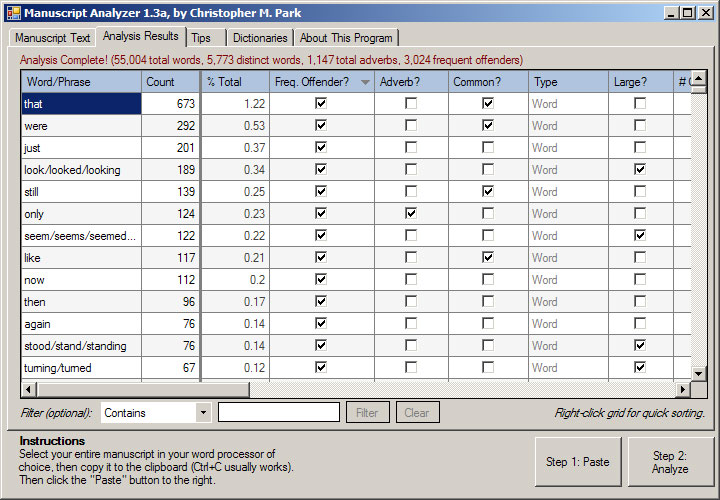Toggle Large checkbox for 'look/looked/looking'
The width and height of the screenshot is (720, 500).
pos(640,169)
